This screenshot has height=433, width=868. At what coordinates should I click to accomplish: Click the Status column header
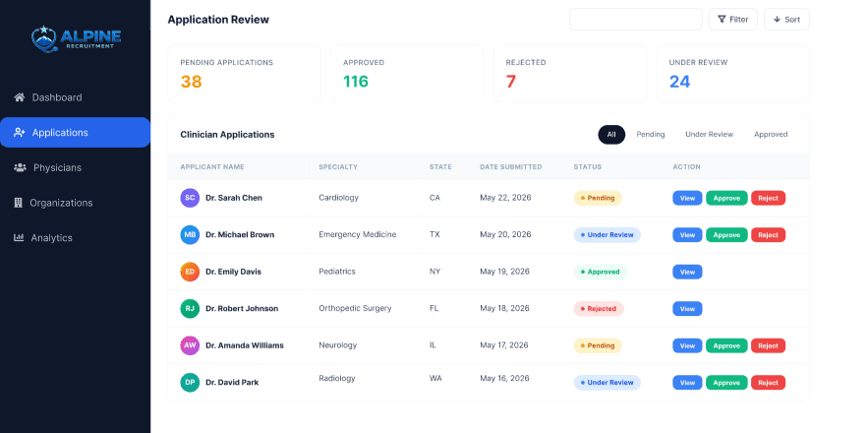pos(587,167)
